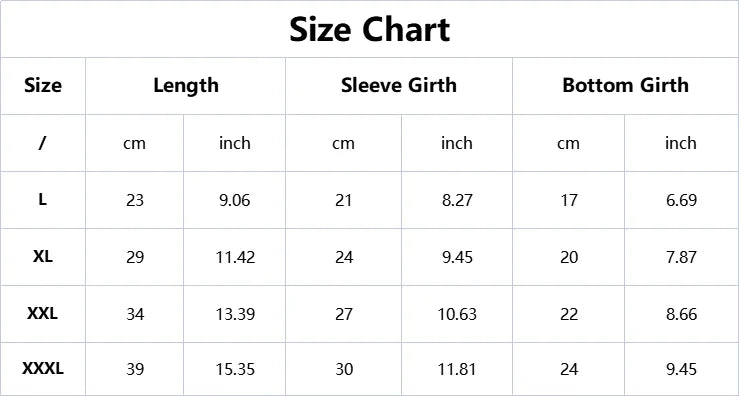The width and height of the screenshot is (739, 396).
Task: Select the Bottom Girth column header
Action: coord(625,85)
